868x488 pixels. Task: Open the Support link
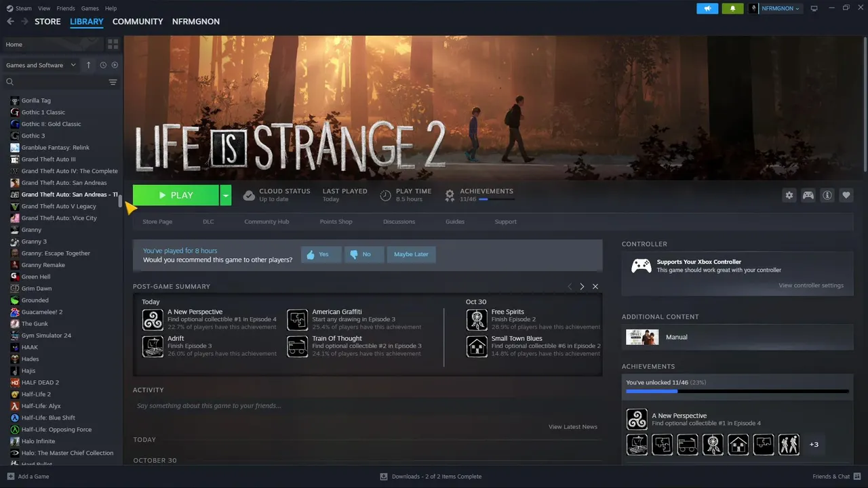505,222
